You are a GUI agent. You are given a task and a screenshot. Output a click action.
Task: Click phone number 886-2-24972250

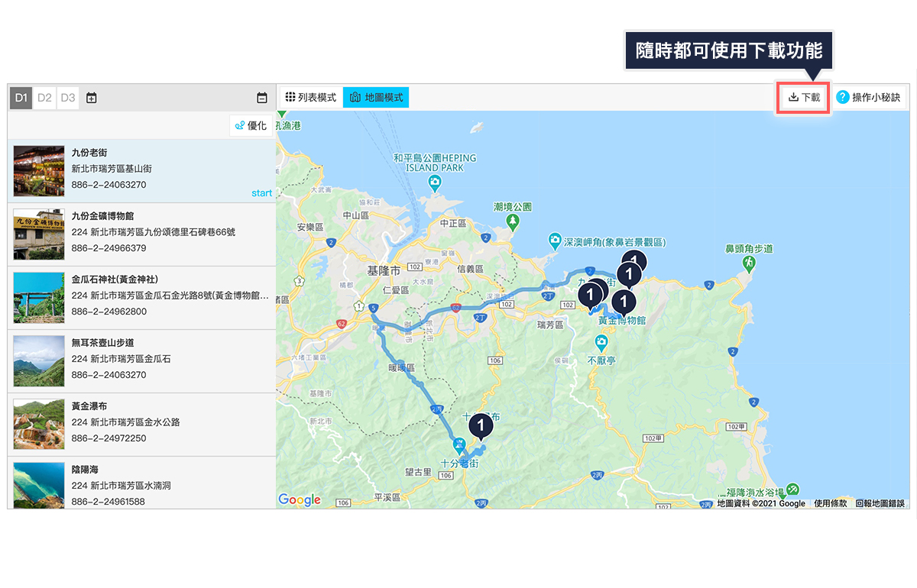click(x=109, y=438)
